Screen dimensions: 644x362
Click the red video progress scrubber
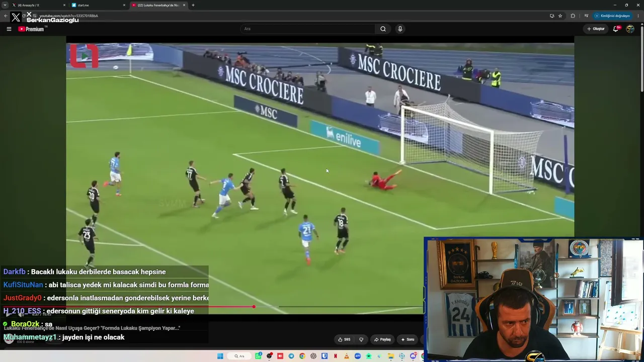pyautogui.click(x=254, y=307)
